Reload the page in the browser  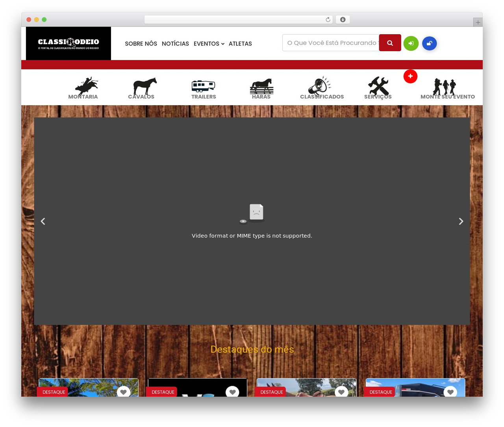pyautogui.click(x=328, y=20)
